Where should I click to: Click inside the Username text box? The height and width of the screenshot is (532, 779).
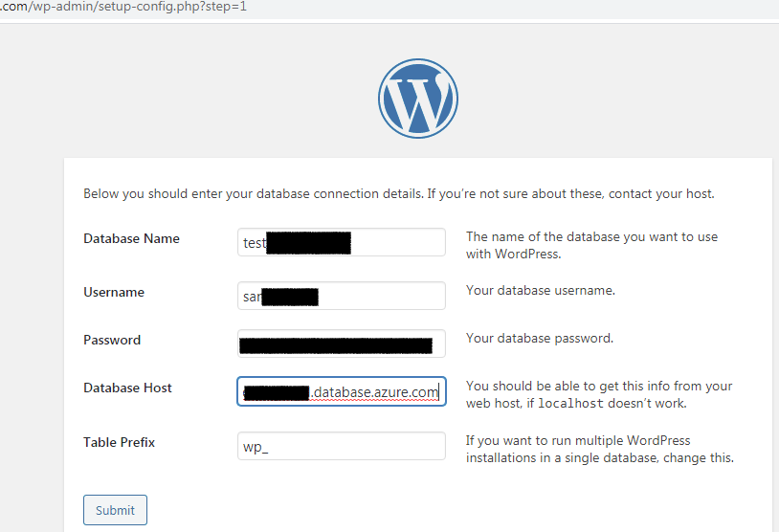click(342, 296)
